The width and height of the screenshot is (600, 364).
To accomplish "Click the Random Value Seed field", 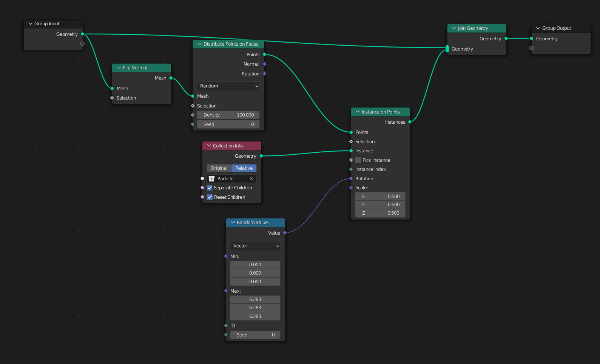I will pos(255,335).
